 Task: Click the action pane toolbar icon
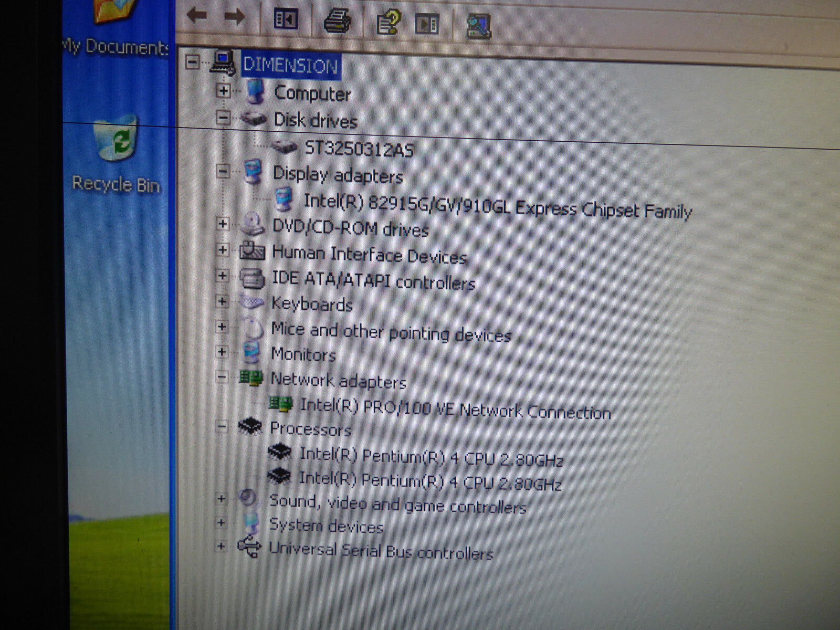(427, 24)
